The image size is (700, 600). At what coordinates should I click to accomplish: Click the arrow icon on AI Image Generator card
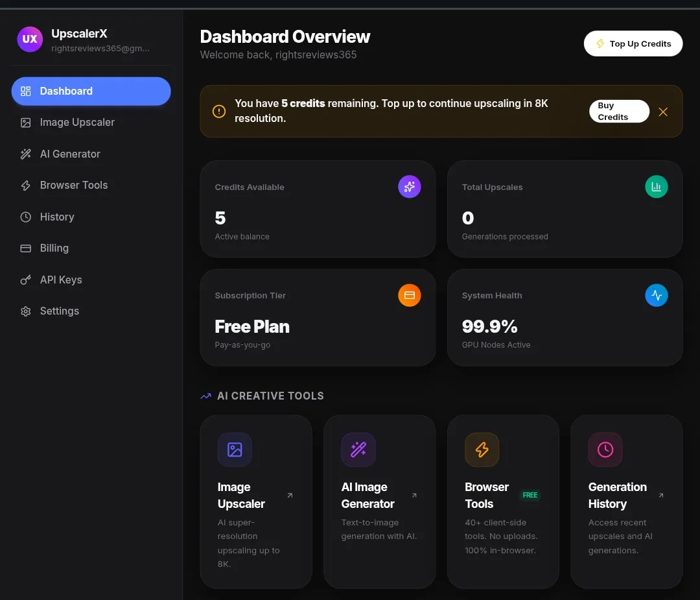click(414, 496)
